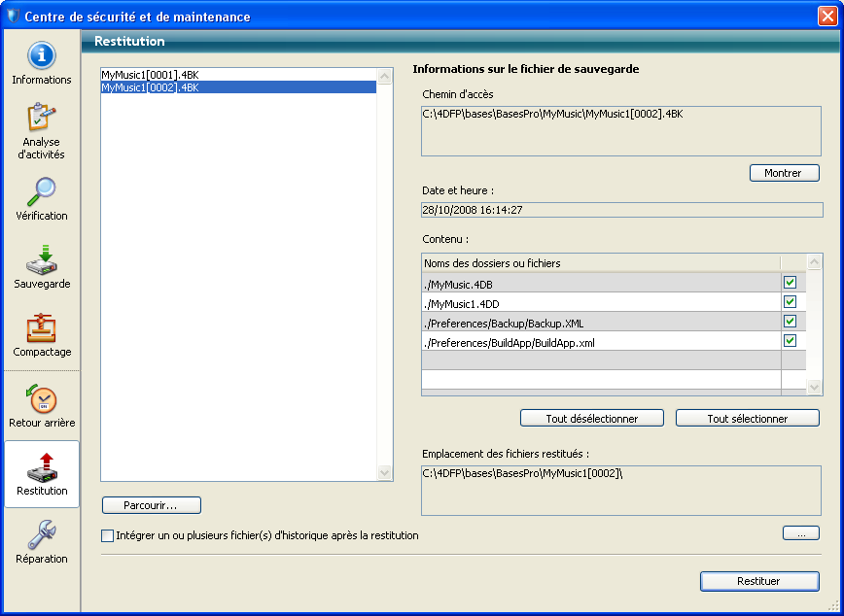The image size is (844, 616).
Task: Open the Parcourir... file browser
Action: (x=151, y=505)
